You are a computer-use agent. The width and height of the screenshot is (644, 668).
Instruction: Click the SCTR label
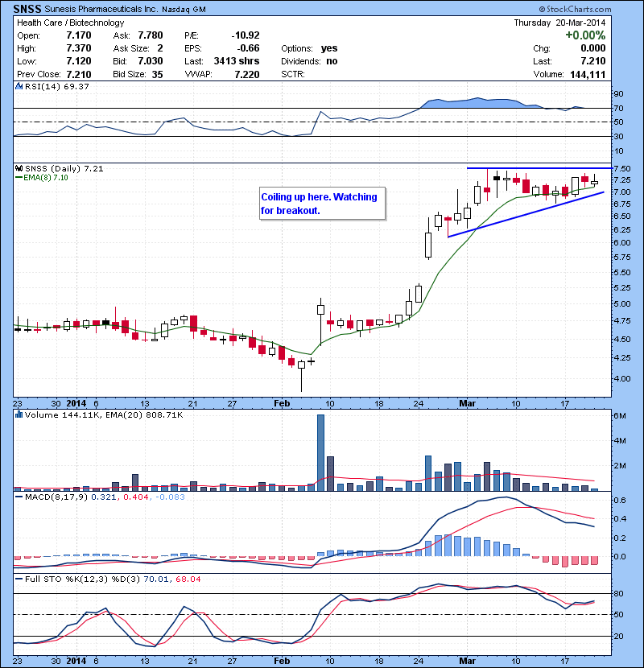coord(293,74)
